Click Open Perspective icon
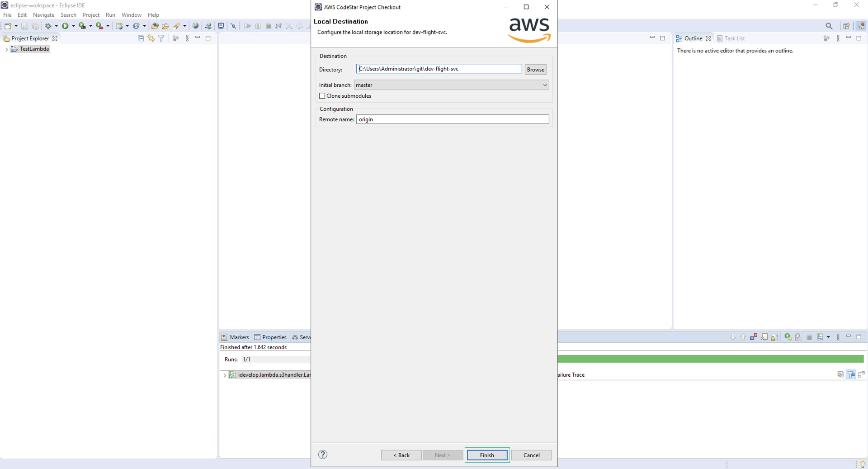This screenshot has height=469, width=868. tap(846, 26)
